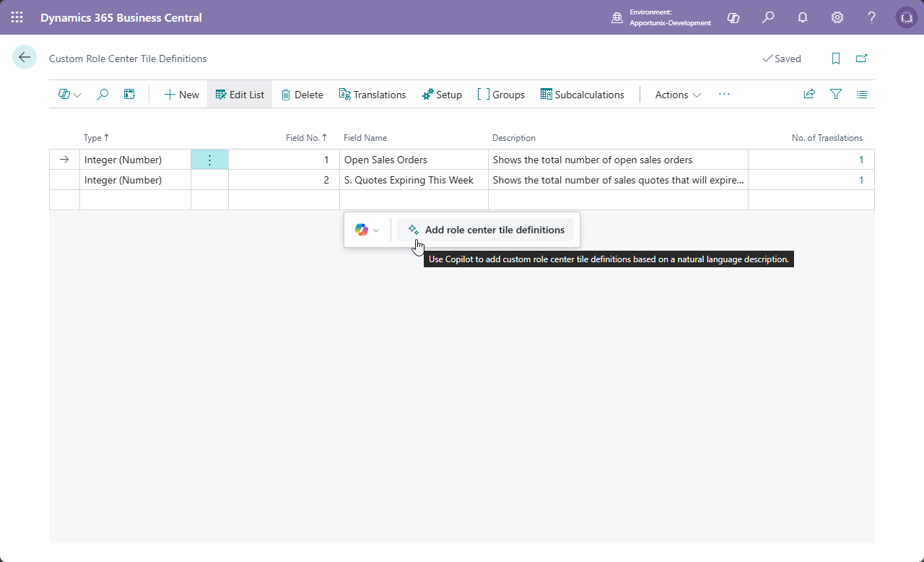Viewport: 924px width, 562px height.
Task: Click Add role center tile definitions
Action: tap(486, 230)
